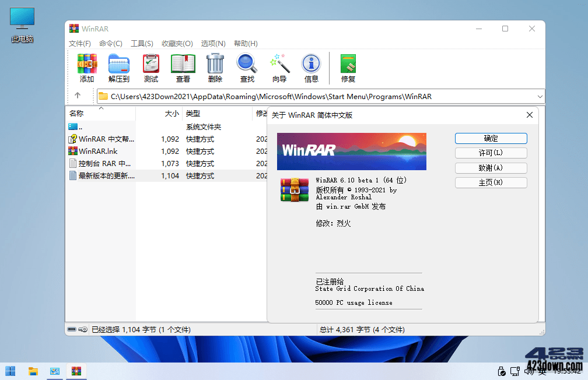588x380 pixels.
Task: Click the monitor app icon on taskbar
Action: click(x=55, y=371)
